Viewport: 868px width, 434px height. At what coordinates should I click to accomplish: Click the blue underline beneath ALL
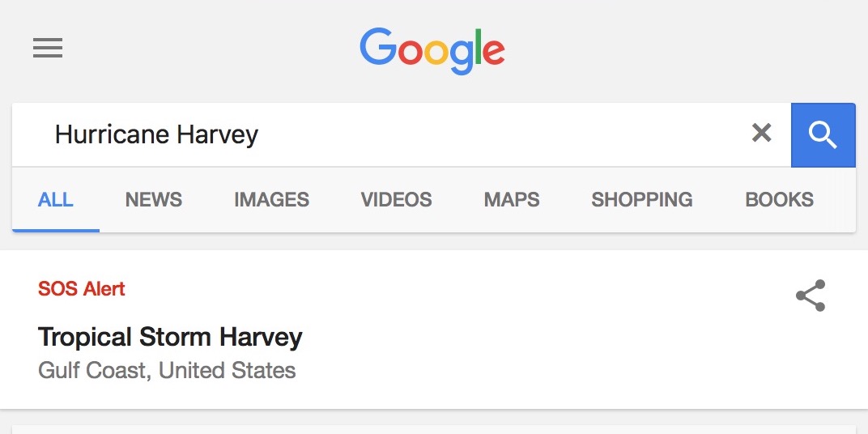tap(56, 230)
